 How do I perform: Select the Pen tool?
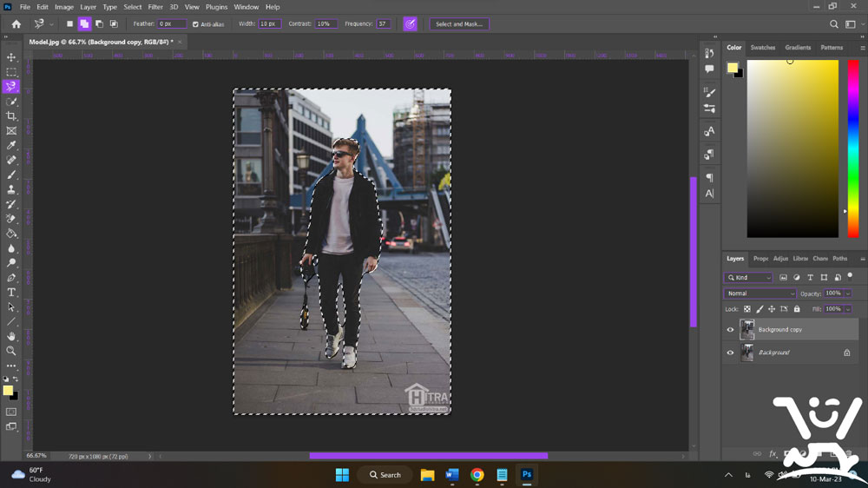(x=11, y=278)
